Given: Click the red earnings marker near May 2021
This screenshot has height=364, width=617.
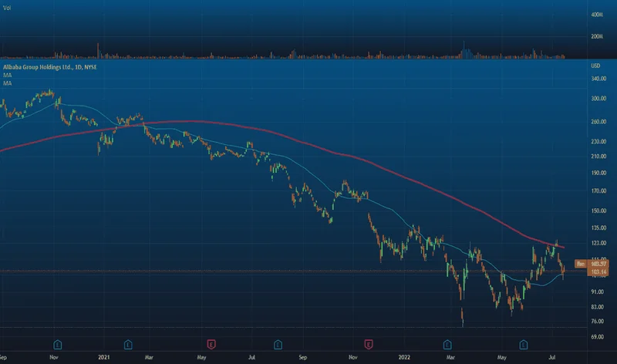Looking at the screenshot, I should [210, 342].
